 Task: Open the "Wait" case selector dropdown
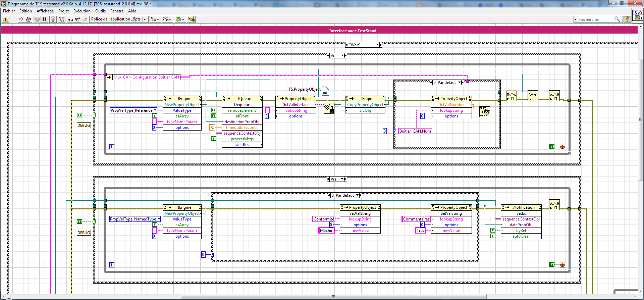377,45
